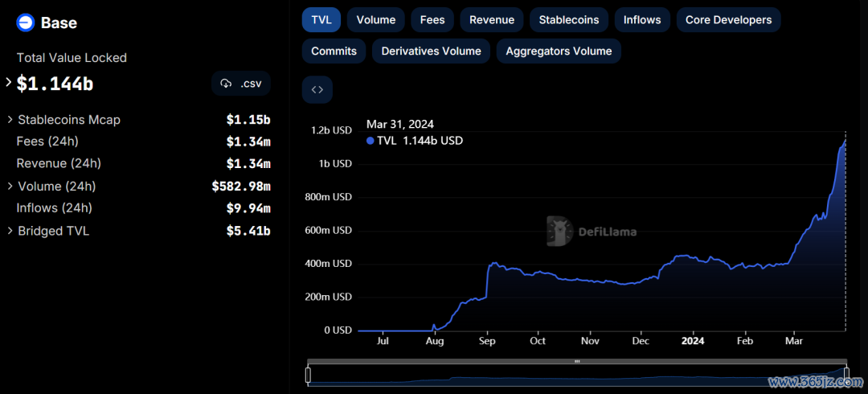Click the Inflows (24h) label
This screenshot has width=868, height=394.
(x=55, y=208)
